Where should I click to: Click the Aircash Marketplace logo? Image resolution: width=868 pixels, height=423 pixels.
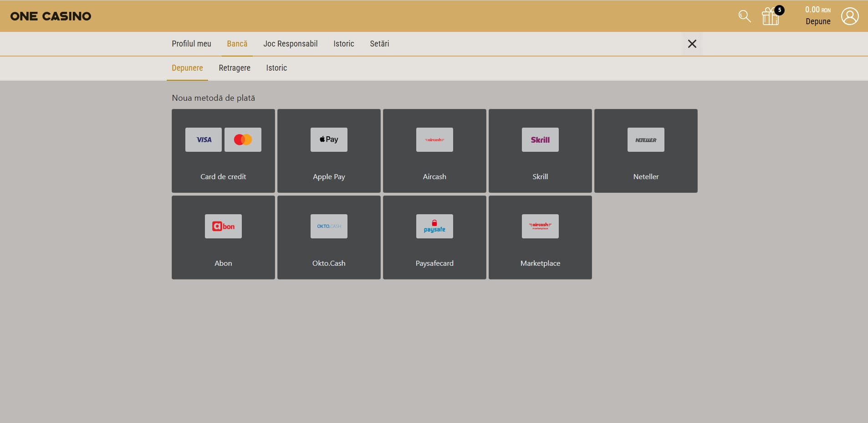(x=540, y=226)
